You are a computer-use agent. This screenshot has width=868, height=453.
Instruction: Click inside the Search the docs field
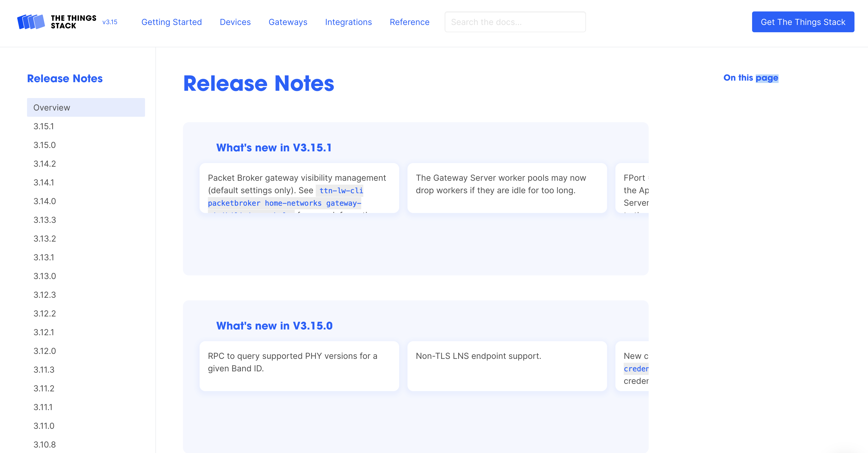[x=515, y=22]
